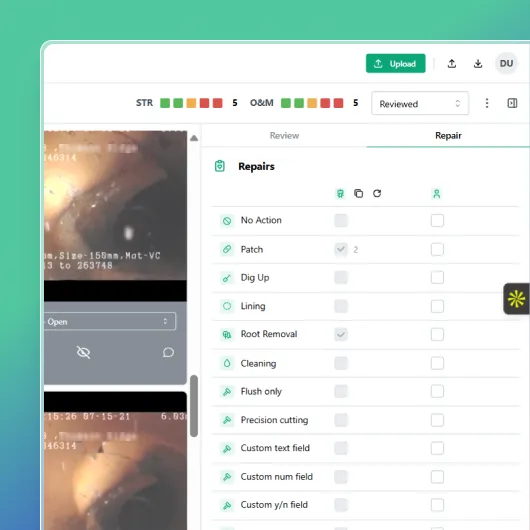The height and width of the screenshot is (530, 530).
Task: Click the Flush only row icon
Action: coord(227,391)
